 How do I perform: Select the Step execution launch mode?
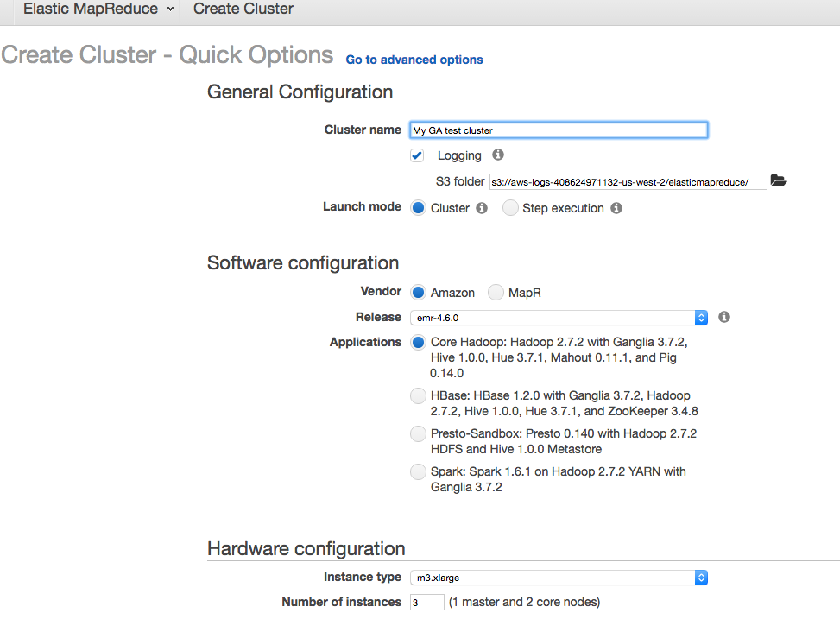point(511,208)
